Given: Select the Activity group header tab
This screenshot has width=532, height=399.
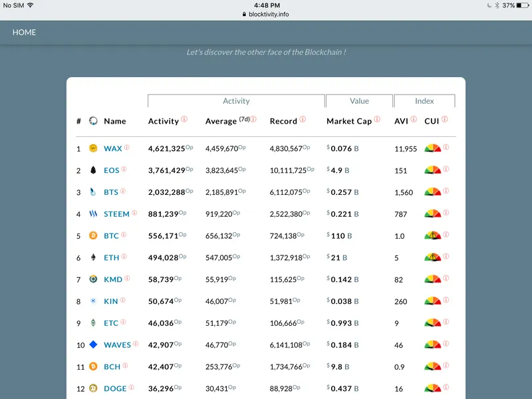Looking at the screenshot, I should (236, 101).
